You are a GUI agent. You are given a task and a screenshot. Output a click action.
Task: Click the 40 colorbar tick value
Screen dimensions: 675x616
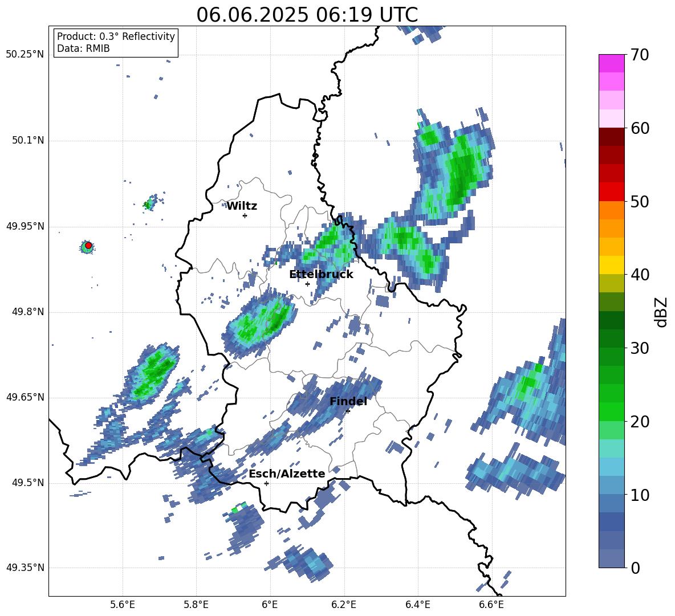tap(640, 275)
